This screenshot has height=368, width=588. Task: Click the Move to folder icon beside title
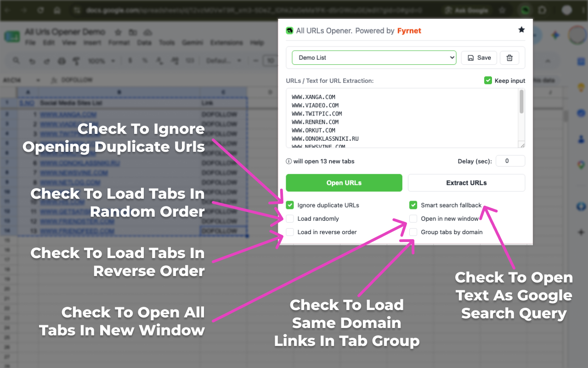133,32
